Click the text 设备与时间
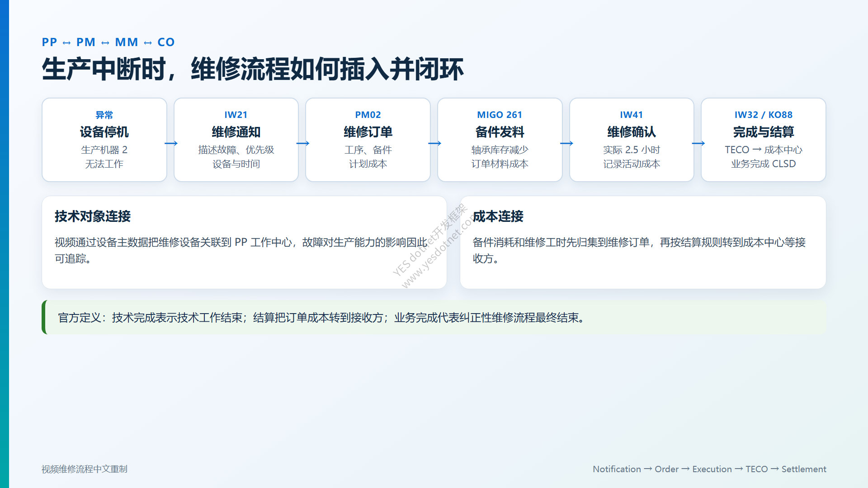 [236, 164]
